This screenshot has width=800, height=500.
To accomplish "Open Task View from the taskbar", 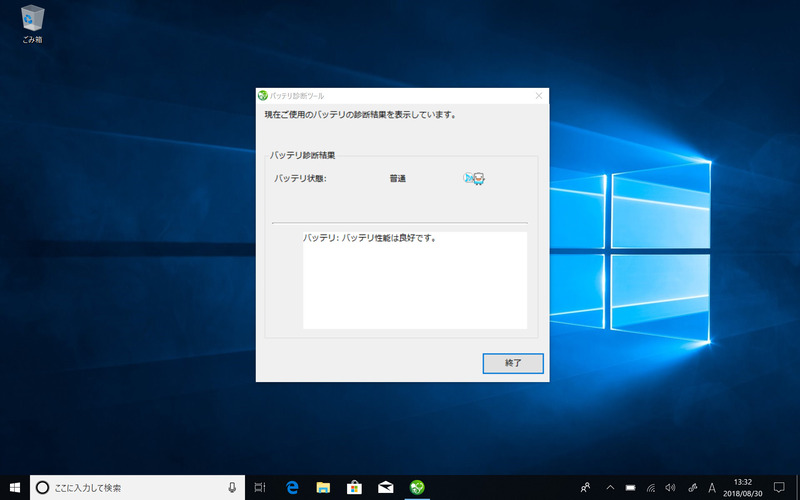I will (x=260, y=488).
